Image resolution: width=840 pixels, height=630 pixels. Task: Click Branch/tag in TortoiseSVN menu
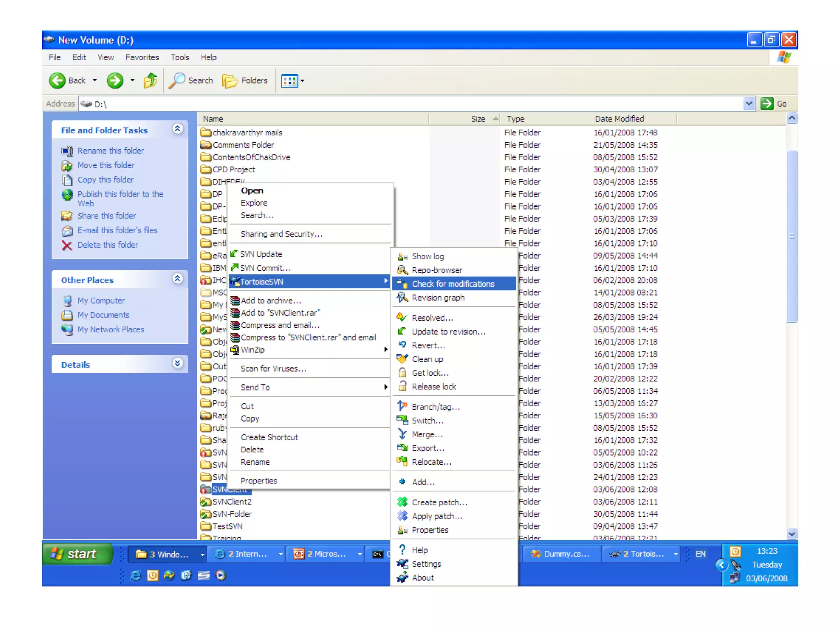(x=435, y=407)
